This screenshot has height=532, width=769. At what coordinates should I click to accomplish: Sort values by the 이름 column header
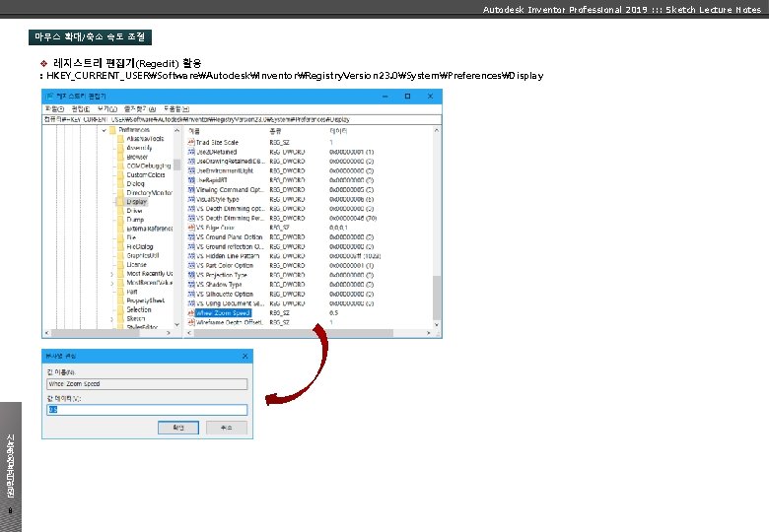(194, 131)
